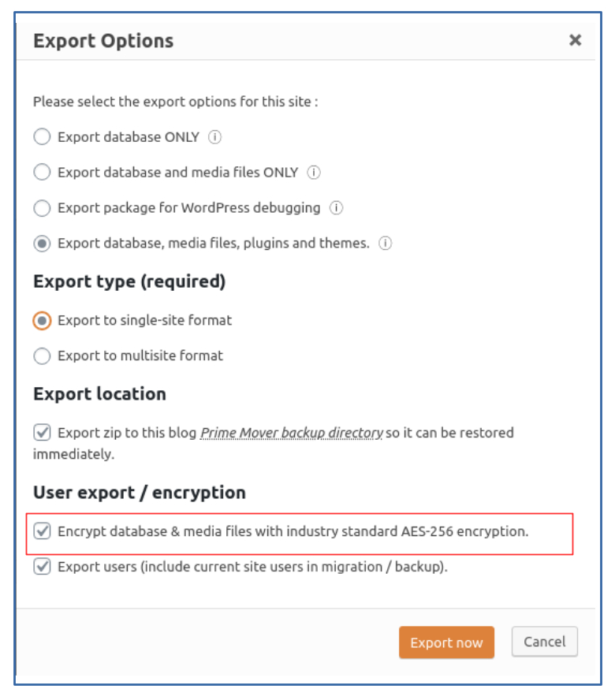Select database, media files, plugins and themes radio
This screenshot has height=700, width=615.
coord(42,244)
